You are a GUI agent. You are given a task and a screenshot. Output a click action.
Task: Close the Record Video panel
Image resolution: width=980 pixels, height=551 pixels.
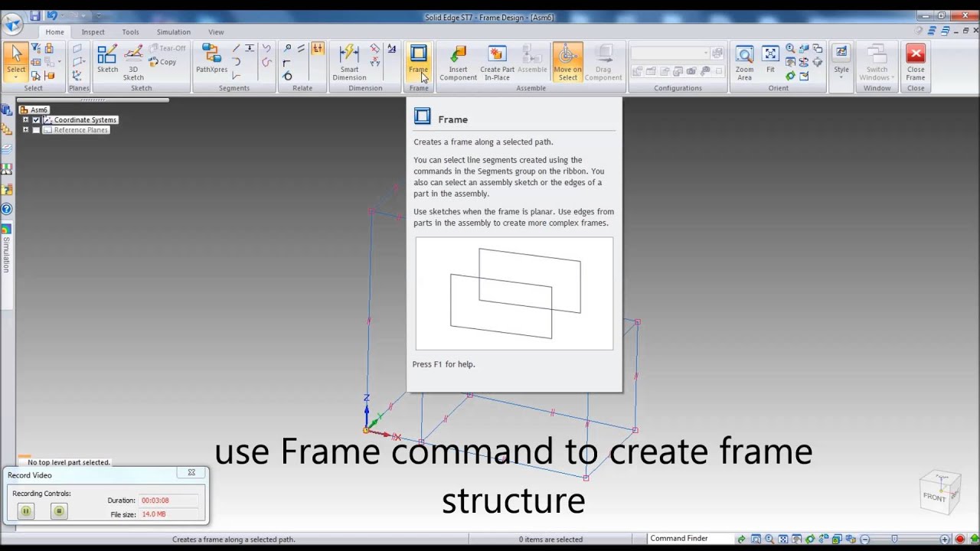(x=191, y=473)
